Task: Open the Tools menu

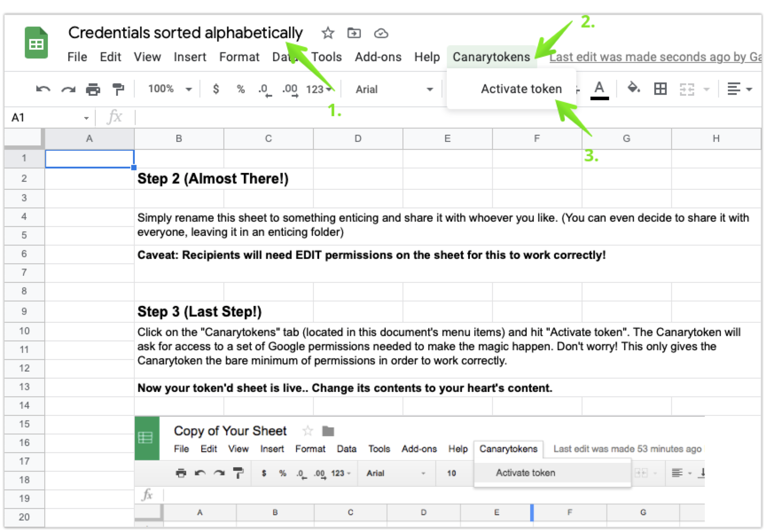Action: click(326, 57)
